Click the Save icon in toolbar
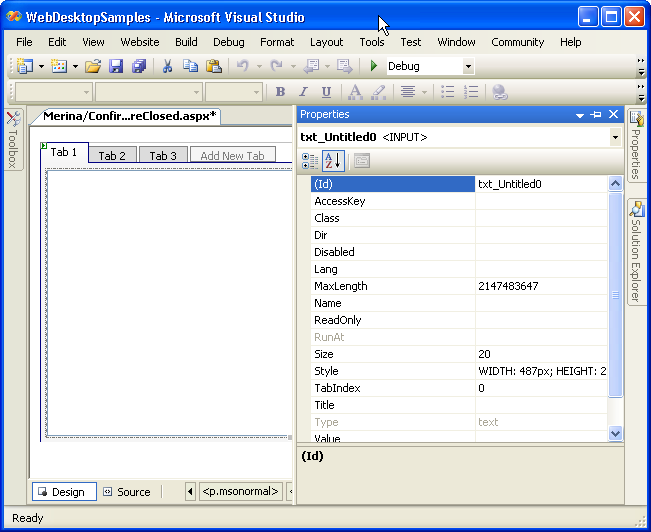This screenshot has height=532, width=651. click(x=116, y=66)
